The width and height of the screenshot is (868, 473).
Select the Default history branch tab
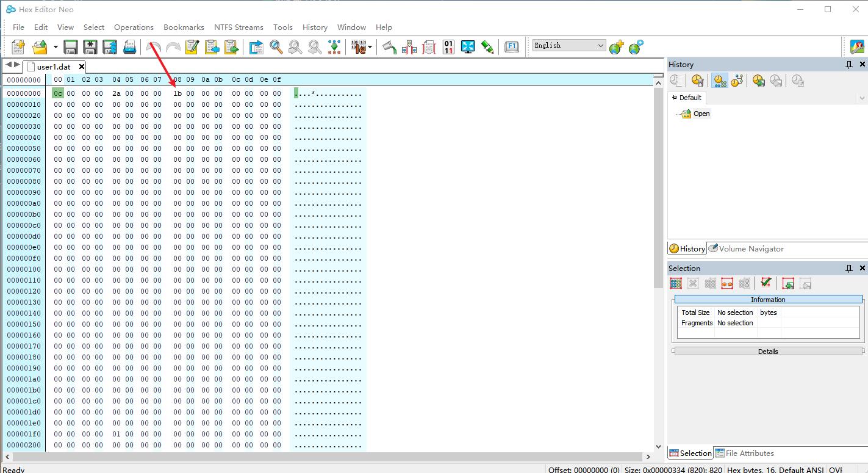687,98
